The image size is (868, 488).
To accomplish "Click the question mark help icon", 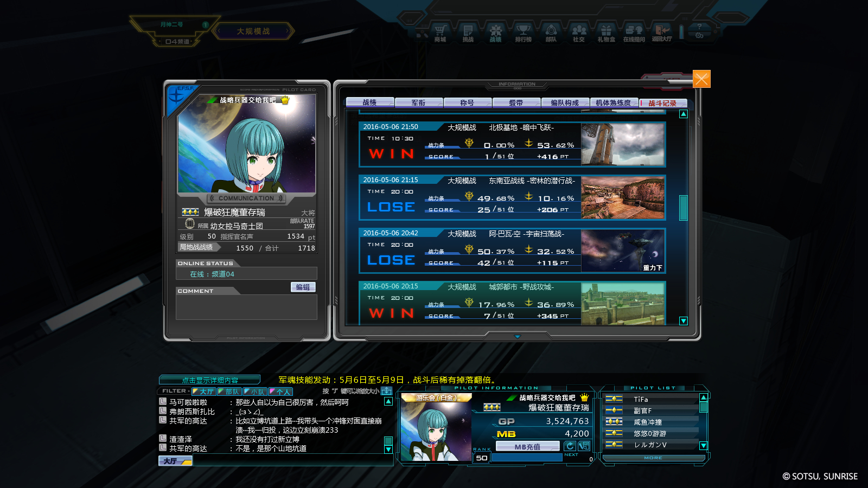I will pos(699,27).
